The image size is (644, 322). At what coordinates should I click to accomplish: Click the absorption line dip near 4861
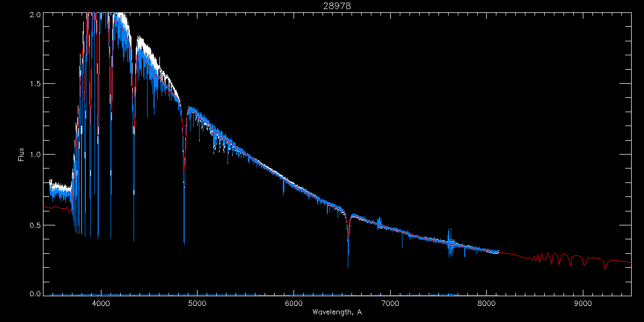(184, 177)
